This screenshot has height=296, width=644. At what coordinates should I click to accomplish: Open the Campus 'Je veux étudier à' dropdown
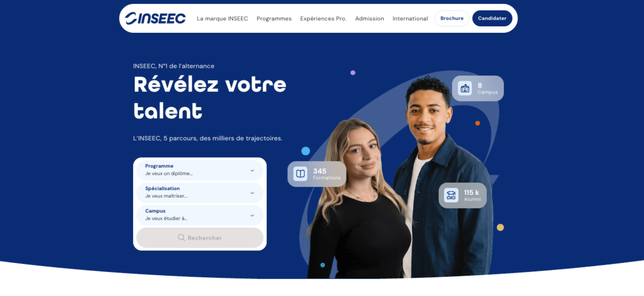[200, 215]
